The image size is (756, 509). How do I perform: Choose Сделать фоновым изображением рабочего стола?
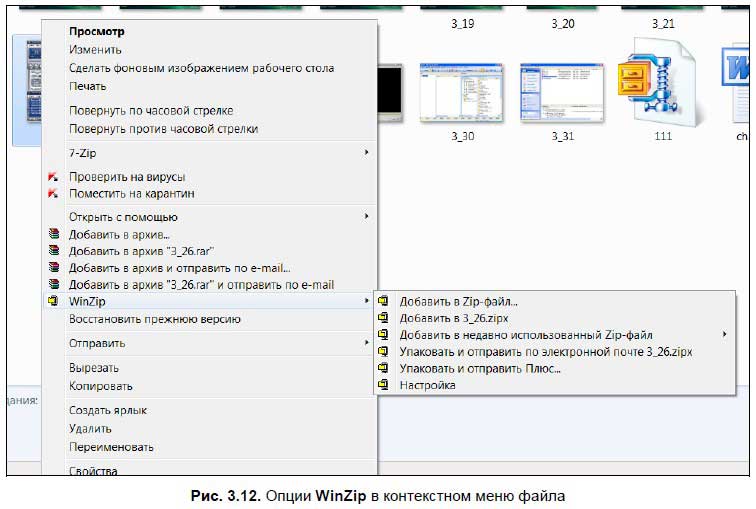(202, 68)
